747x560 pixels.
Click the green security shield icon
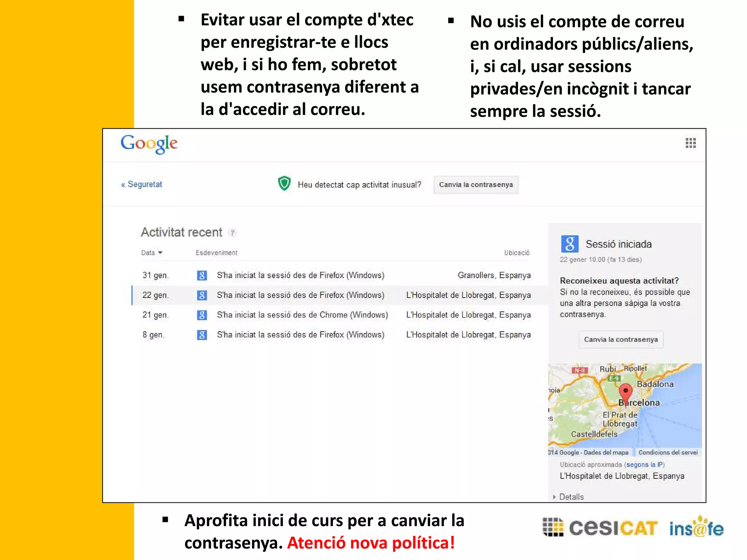284,183
